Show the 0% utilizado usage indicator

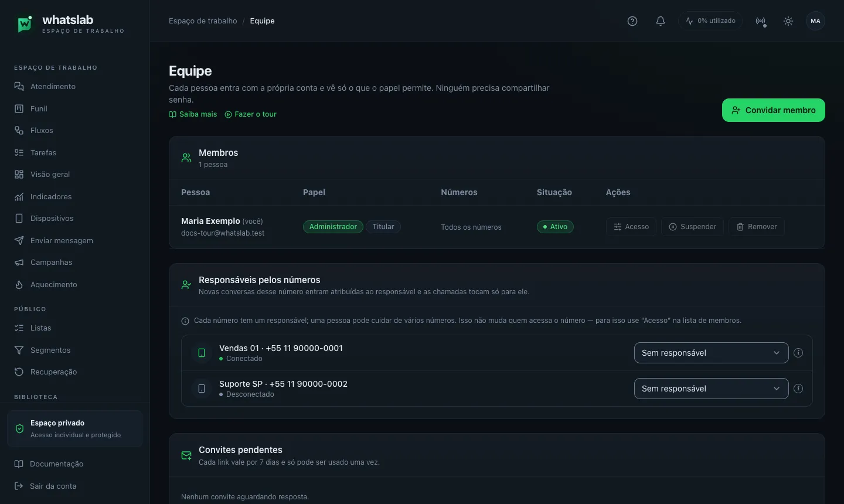(710, 21)
